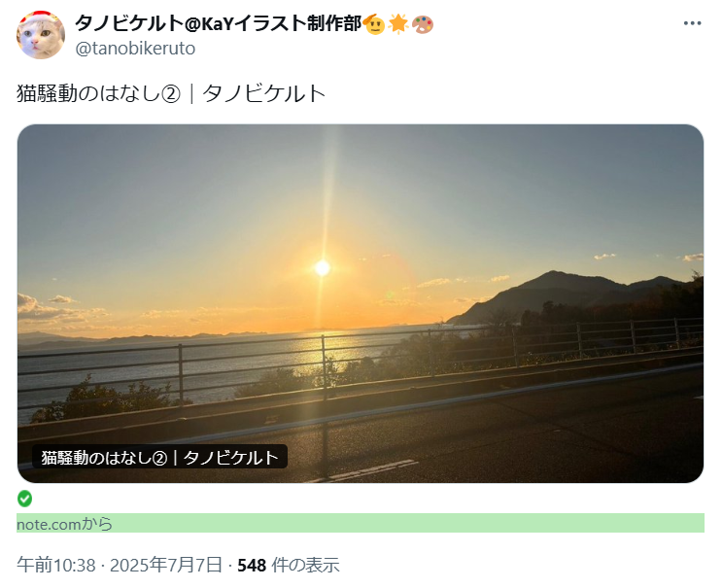Open the sunset photo link card
The height and width of the screenshot is (588, 723).
(x=361, y=303)
